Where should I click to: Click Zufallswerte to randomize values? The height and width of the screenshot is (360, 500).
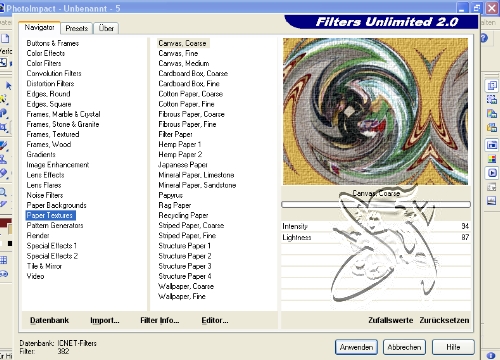391,320
